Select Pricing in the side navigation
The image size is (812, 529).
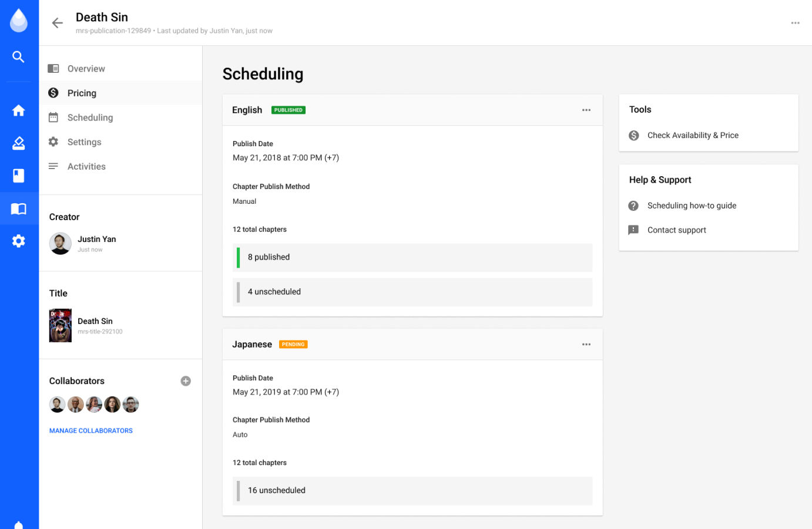click(82, 93)
